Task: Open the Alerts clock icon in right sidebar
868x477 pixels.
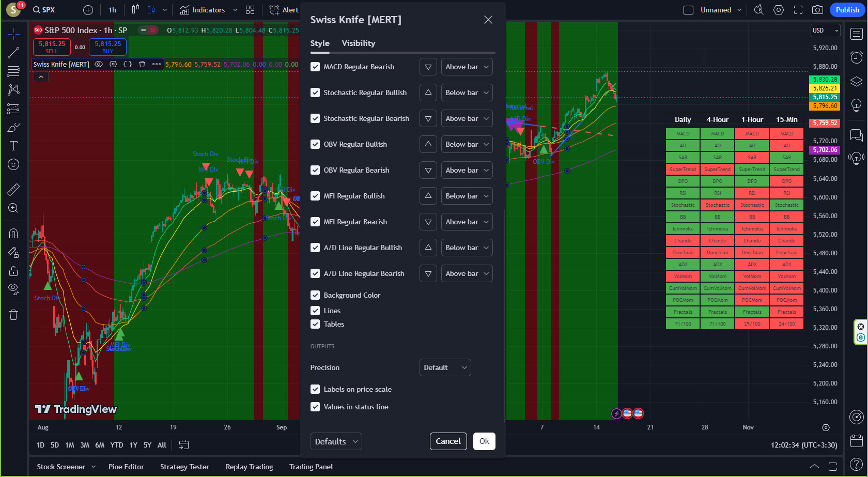Action: pos(856,57)
